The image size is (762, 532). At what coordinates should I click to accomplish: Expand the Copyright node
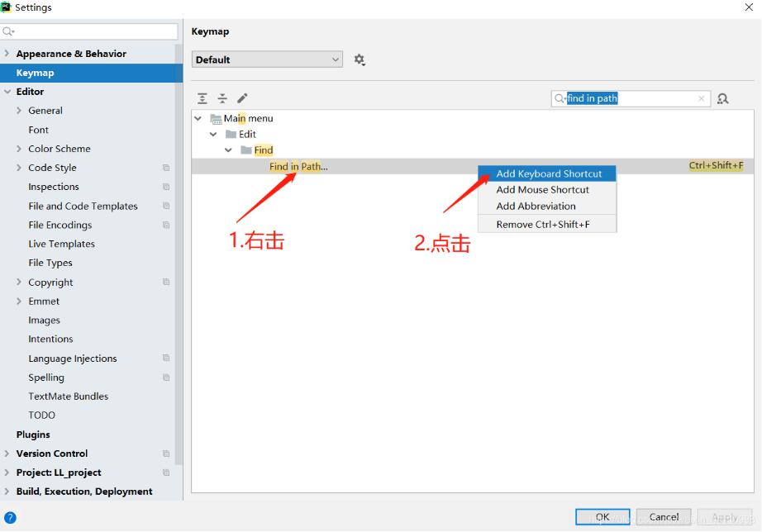pos(19,283)
